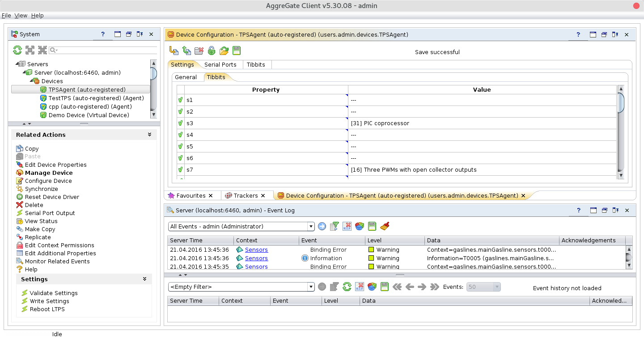Close the Trackers tab
The height and width of the screenshot is (338, 644).
click(x=263, y=195)
